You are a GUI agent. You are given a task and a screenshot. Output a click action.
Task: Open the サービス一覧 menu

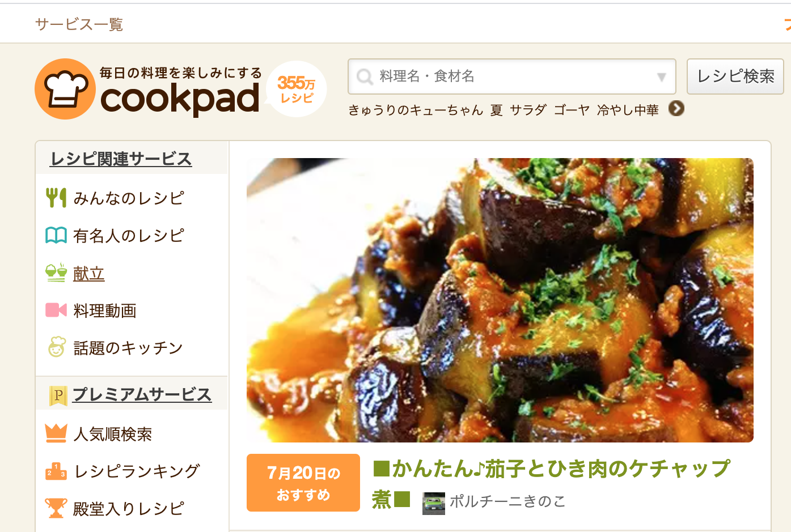pos(79,24)
